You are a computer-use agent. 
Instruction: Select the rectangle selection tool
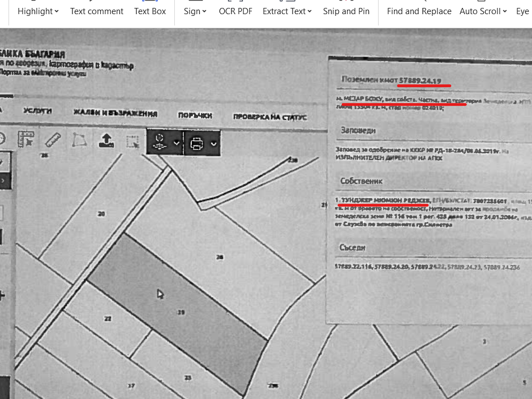tap(132, 141)
